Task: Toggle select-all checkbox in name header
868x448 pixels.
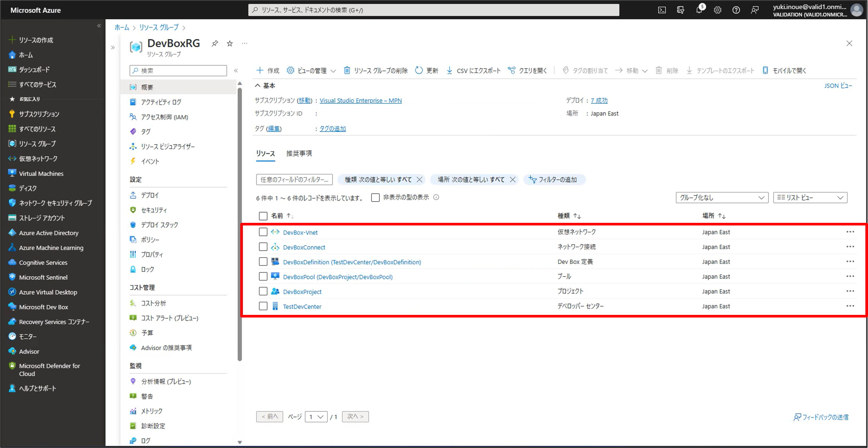Action: pyautogui.click(x=263, y=216)
